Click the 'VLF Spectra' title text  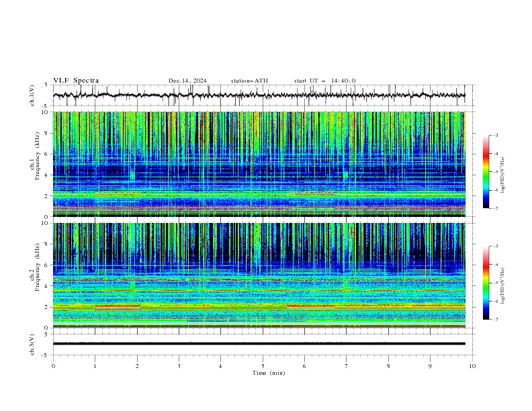click(x=76, y=81)
